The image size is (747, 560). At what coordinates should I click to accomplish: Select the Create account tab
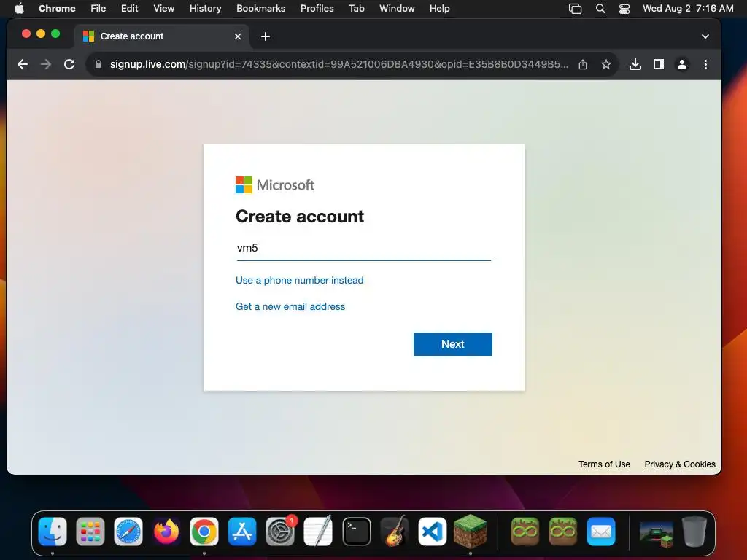coord(162,36)
